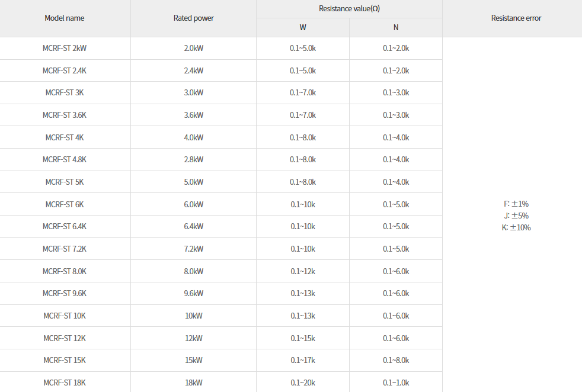Click the 7.2kW rated power cell
This screenshot has width=582, height=392.
[193, 249]
